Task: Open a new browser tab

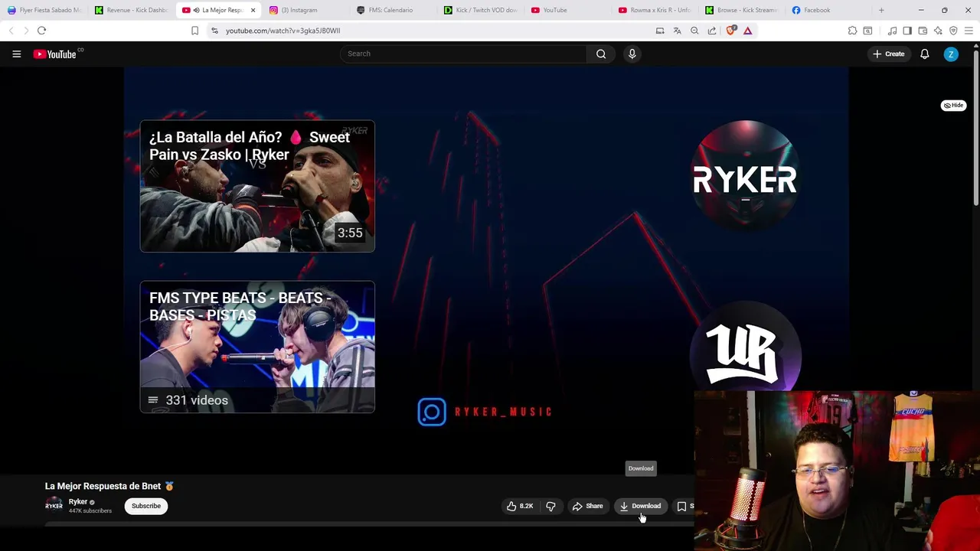Action: (x=881, y=10)
